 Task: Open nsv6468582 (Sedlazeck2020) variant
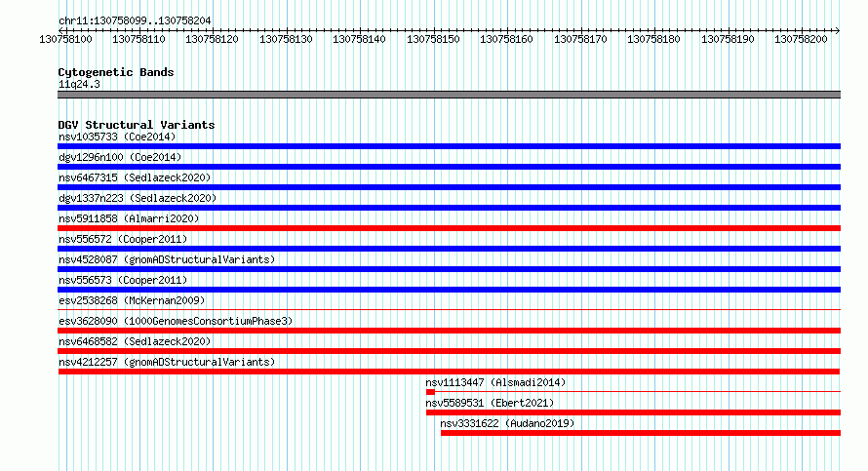tap(135, 341)
